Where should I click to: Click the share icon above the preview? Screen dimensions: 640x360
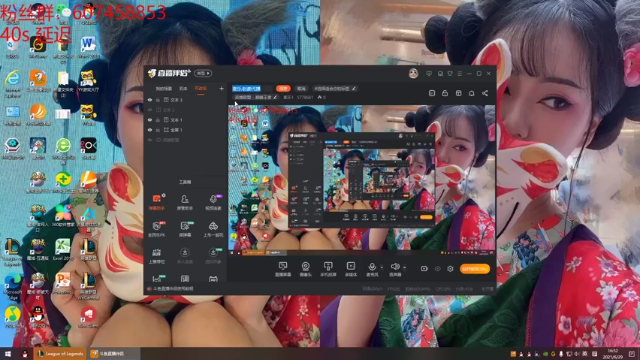(485, 93)
